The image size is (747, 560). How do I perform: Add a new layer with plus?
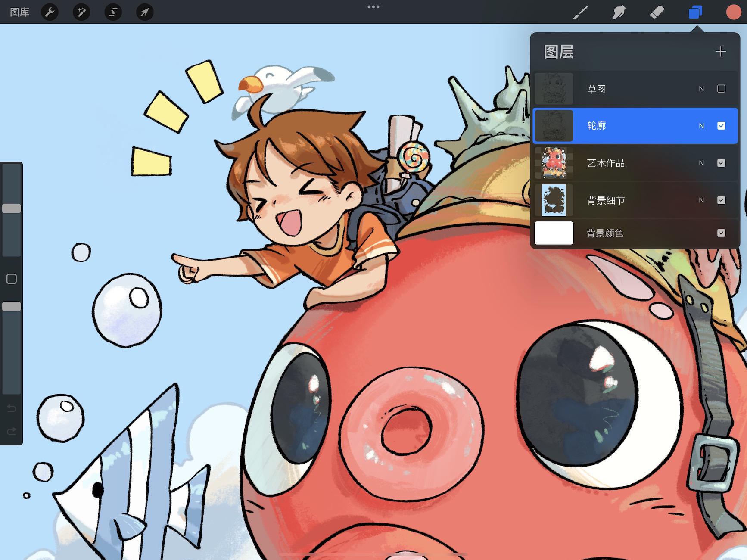tap(720, 52)
